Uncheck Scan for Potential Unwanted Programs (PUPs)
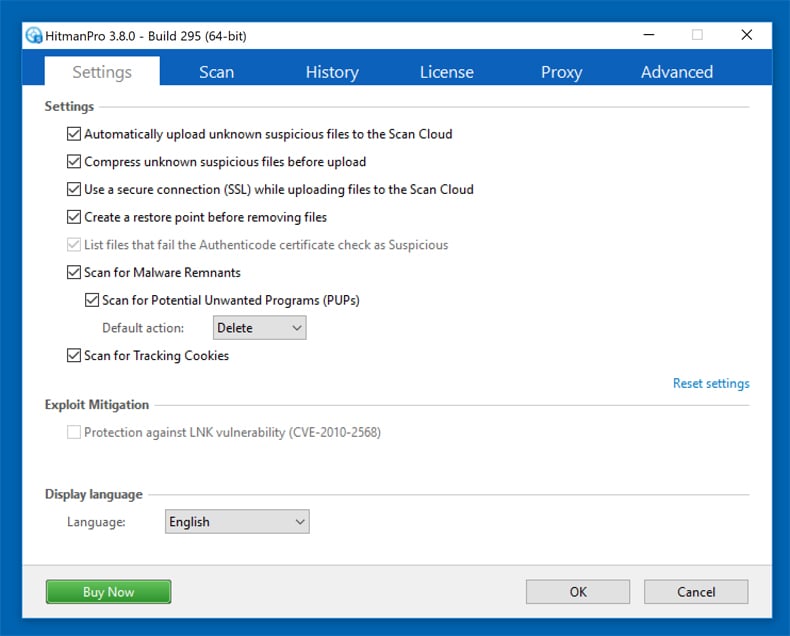The height and width of the screenshot is (636, 790). pyautogui.click(x=92, y=300)
